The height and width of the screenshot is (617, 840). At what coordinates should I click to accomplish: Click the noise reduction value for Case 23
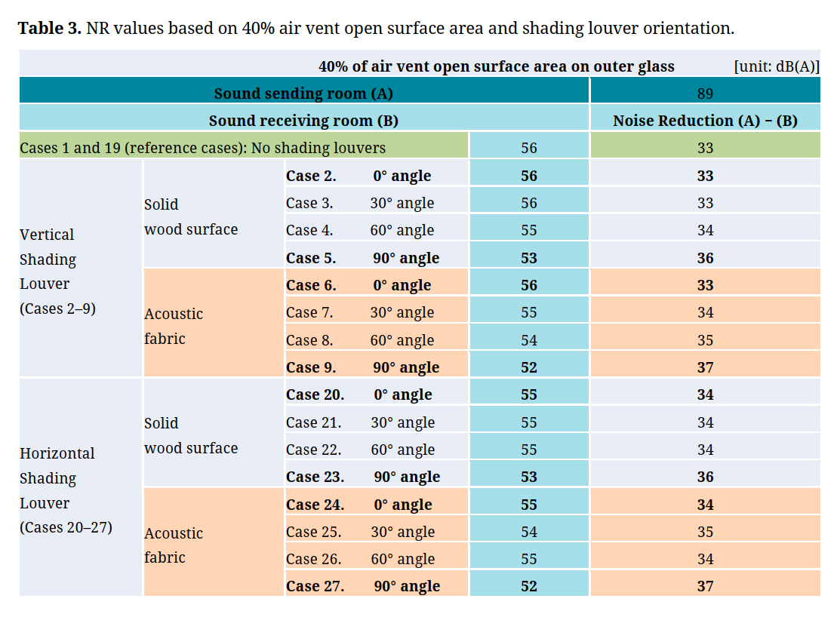pos(705,477)
